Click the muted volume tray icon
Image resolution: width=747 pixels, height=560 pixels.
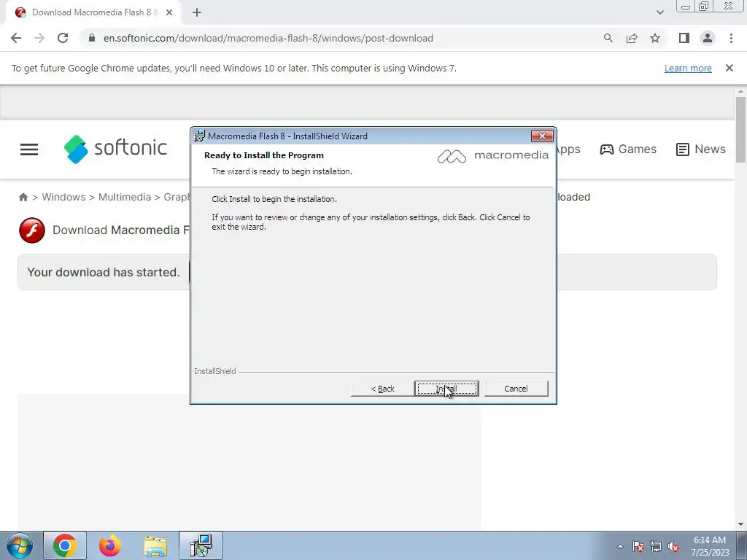673,546
